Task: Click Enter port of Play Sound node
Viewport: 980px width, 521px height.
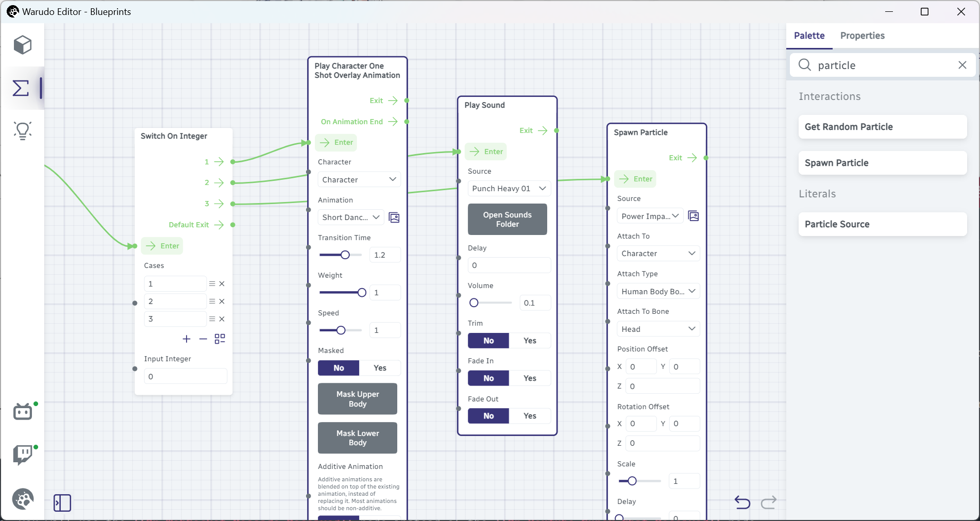Action: tap(486, 152)
